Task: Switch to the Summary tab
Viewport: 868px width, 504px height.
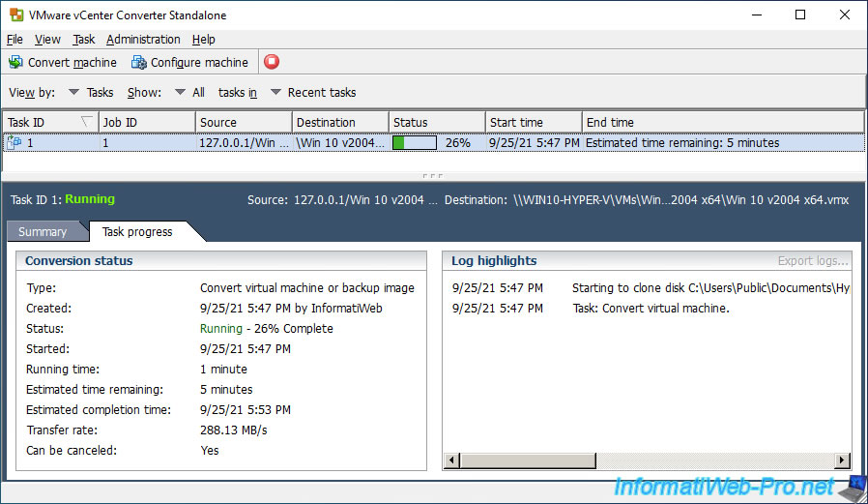Action: pos(43,231)
